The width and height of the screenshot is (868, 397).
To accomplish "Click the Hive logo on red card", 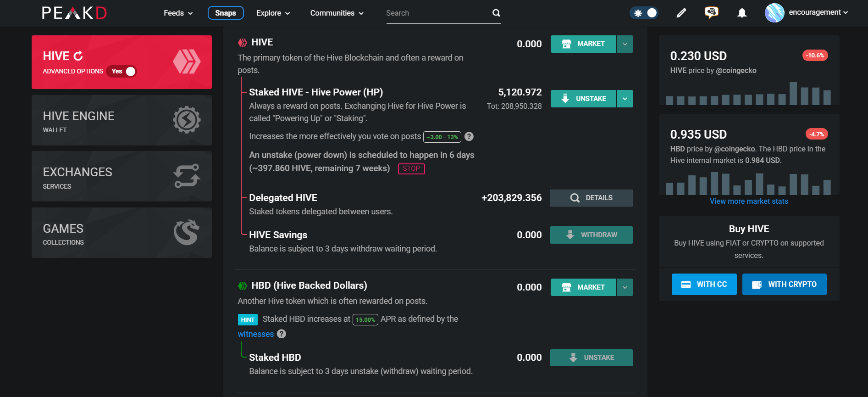I will (x=187, y=62).
